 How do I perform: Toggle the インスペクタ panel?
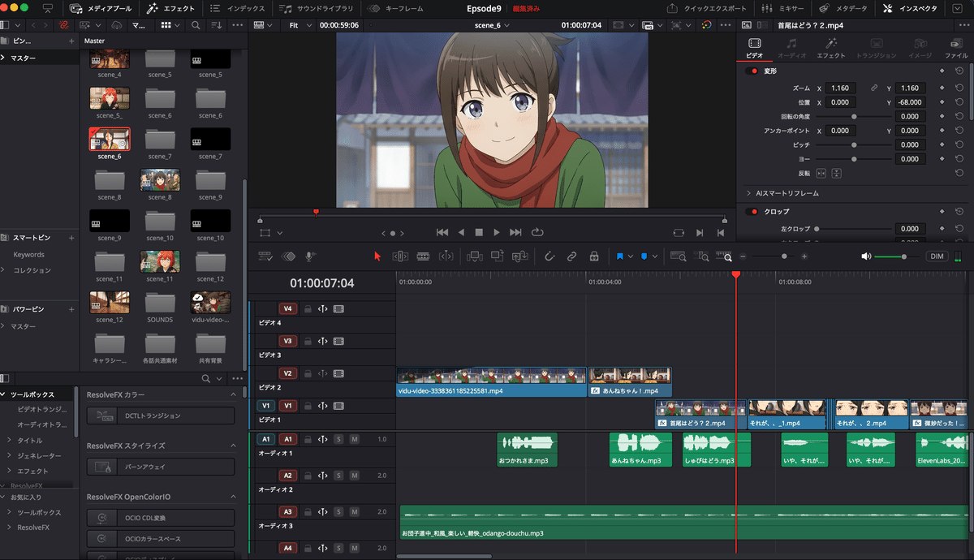[912, 8]
